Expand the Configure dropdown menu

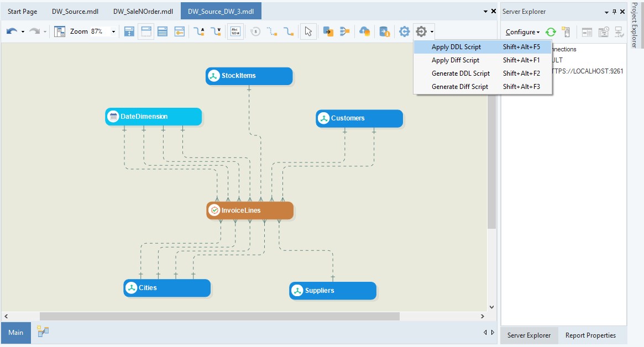pos(522,32)
